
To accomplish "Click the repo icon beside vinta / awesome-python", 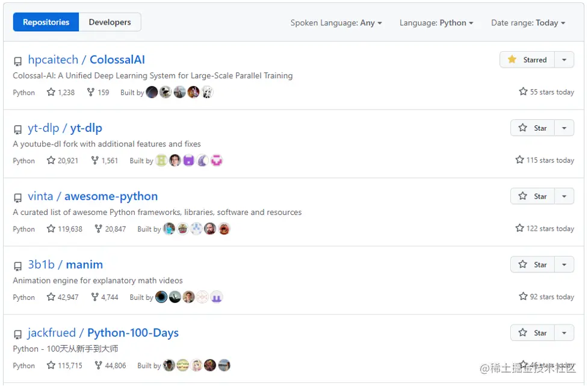I will 17,198.
